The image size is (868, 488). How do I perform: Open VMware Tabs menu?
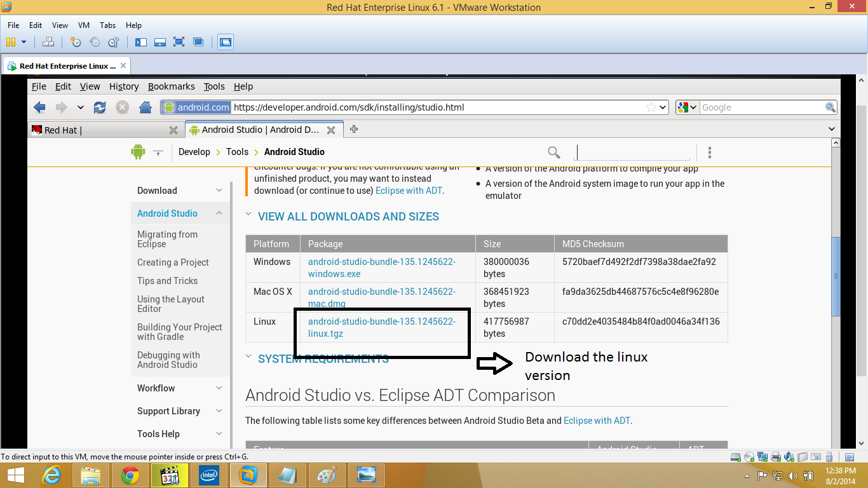click(x=108, y=25)
